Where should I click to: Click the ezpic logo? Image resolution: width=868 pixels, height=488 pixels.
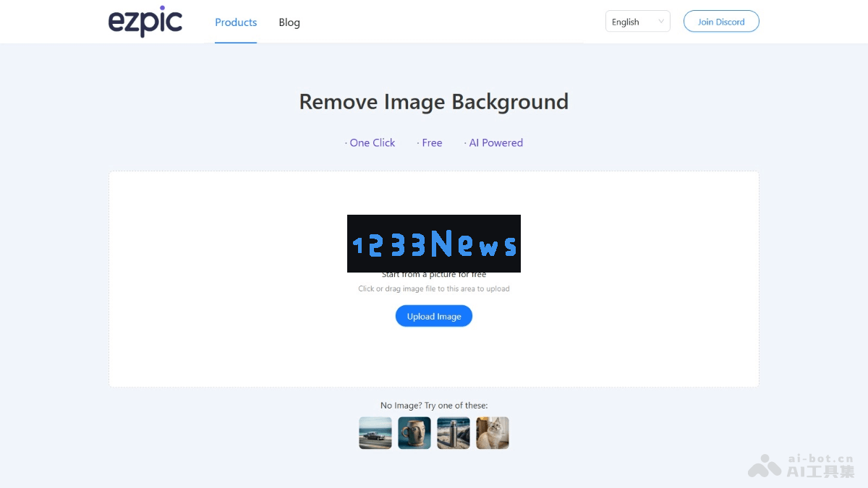tap(145, 22)
